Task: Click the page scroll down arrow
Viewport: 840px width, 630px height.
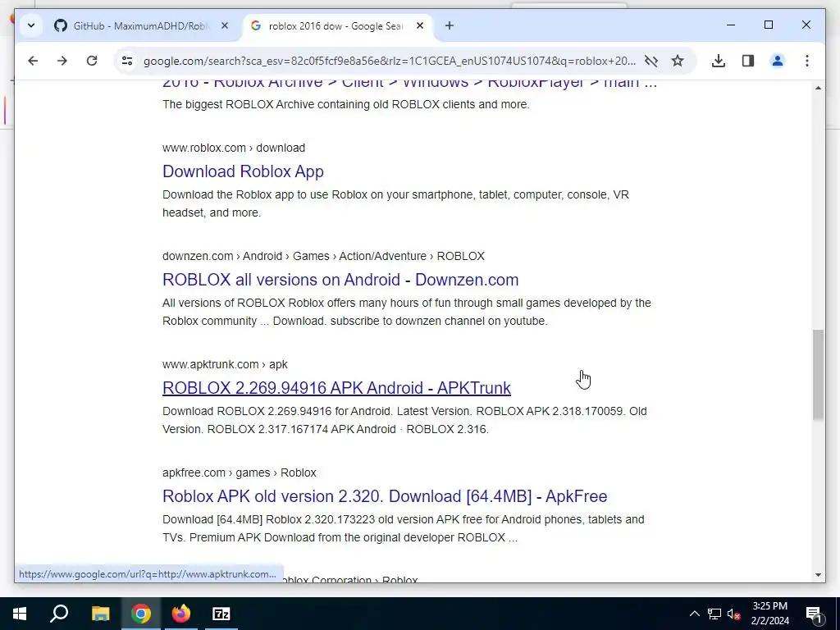Action: [x=818, y=575]
